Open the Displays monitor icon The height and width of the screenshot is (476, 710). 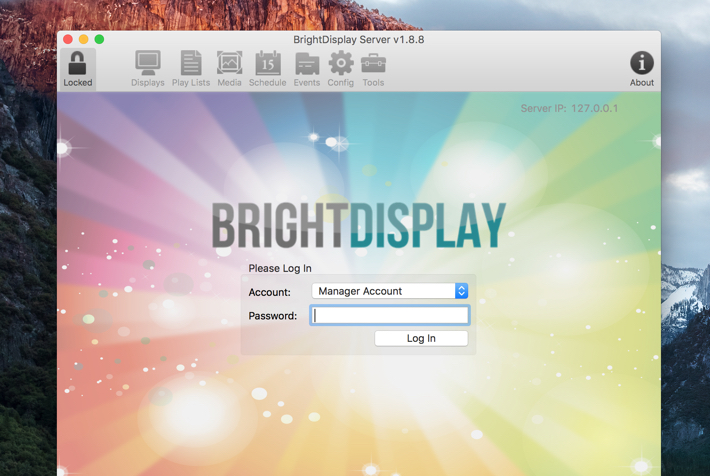tap(148, 63)
